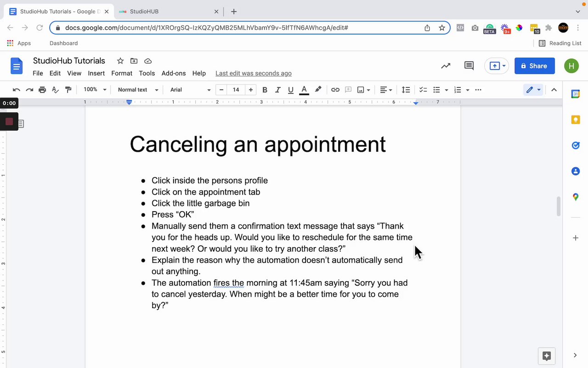Open Google Keep in side panel

click(576, 120)
